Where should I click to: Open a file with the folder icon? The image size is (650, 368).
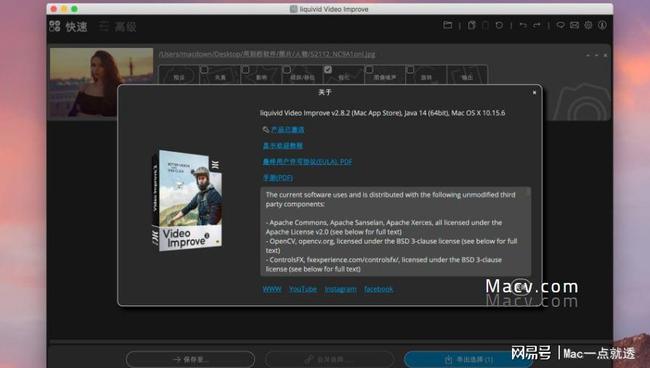(448, 25)
